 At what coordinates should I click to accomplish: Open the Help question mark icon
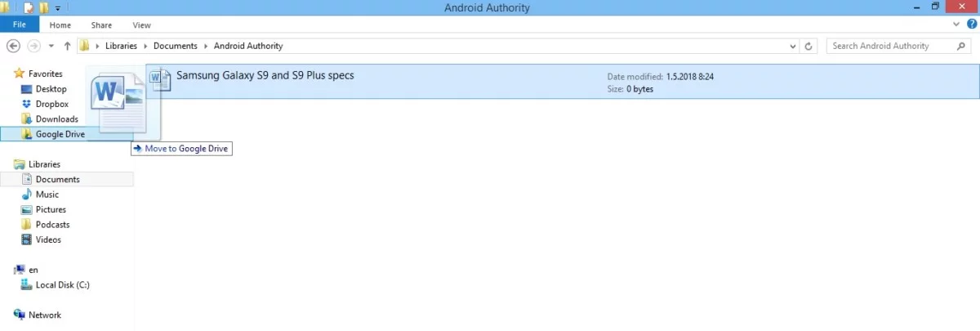click(972, 25)
